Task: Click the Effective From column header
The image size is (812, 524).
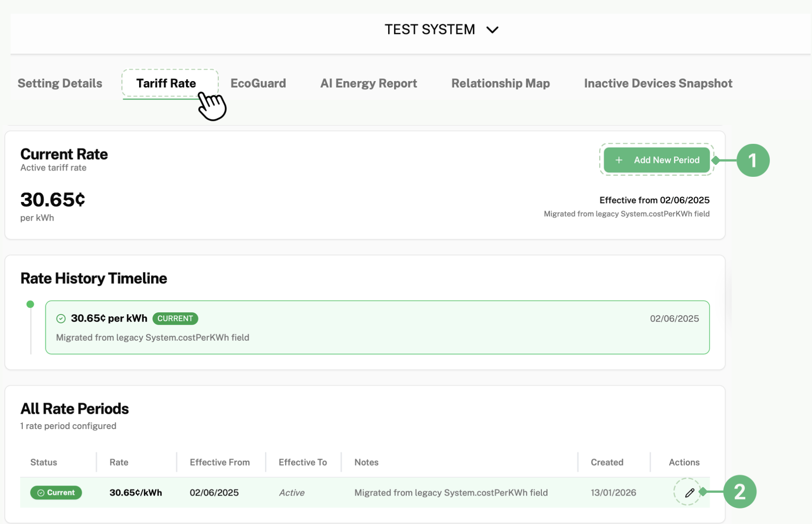Action: pos(220,462)
